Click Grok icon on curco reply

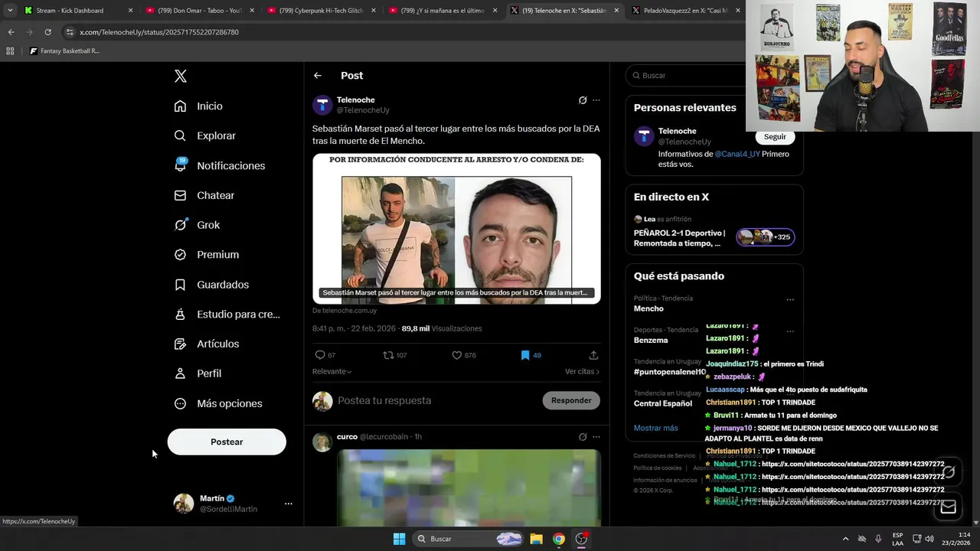click(583, 437)
